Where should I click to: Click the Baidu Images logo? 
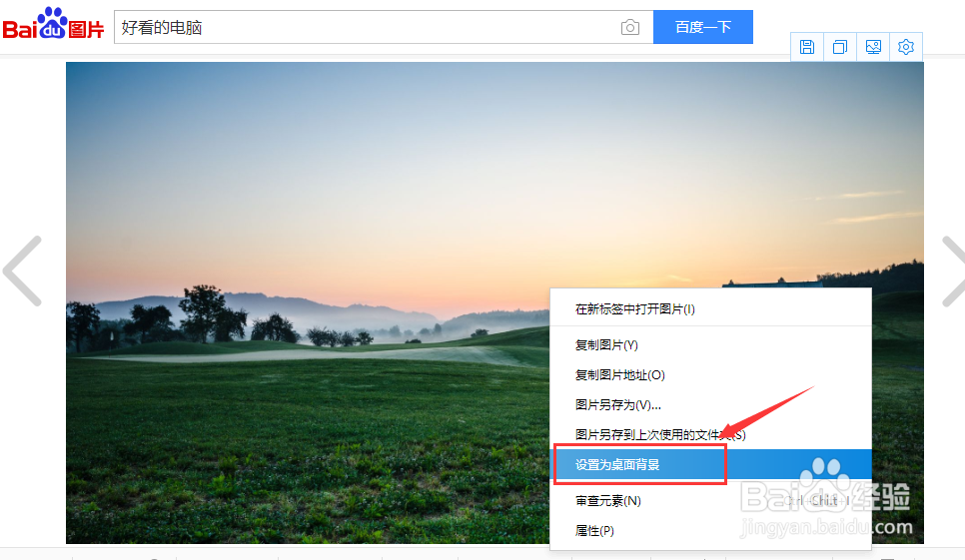pyautogui.click(x=54, y=25)
